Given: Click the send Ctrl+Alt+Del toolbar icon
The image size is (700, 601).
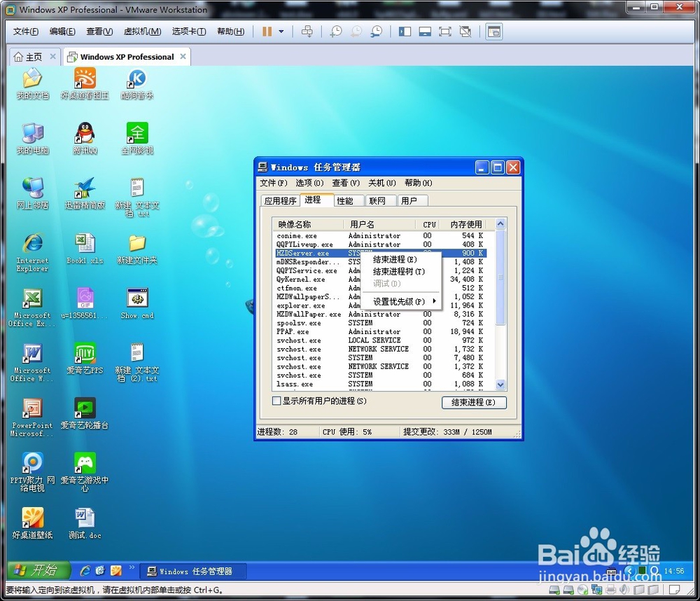Looking at the screenshot, I should [307, 32].
